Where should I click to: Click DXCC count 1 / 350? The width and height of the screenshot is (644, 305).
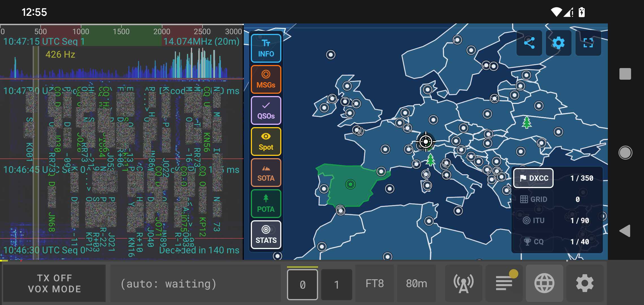pyautogui.click(x=582, y=178)
